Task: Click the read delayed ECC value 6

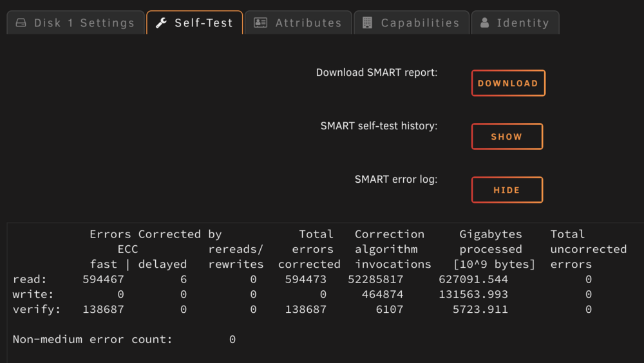Action: 183,279
